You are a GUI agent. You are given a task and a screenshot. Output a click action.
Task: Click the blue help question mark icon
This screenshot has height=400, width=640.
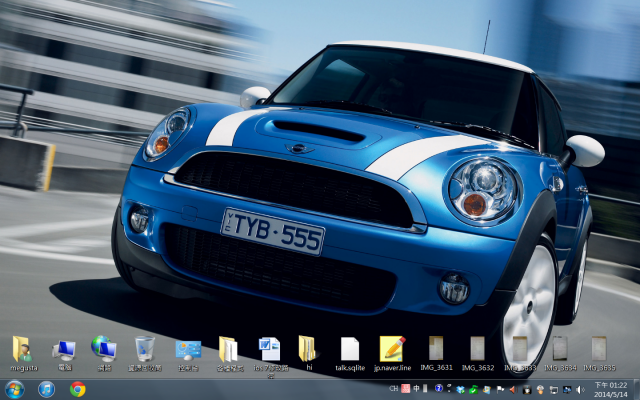click(x=439, y=388)
